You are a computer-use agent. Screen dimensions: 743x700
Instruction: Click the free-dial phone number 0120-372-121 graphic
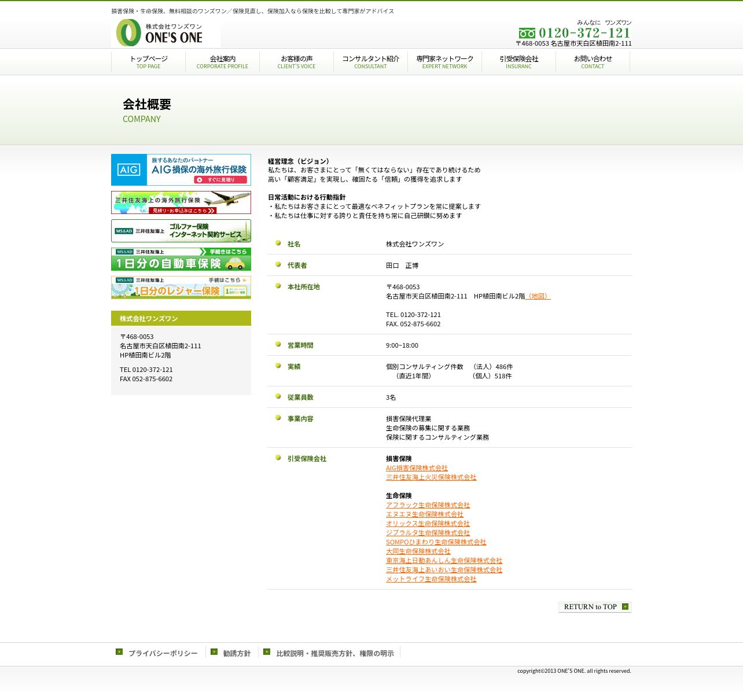[x=574, y=33]
